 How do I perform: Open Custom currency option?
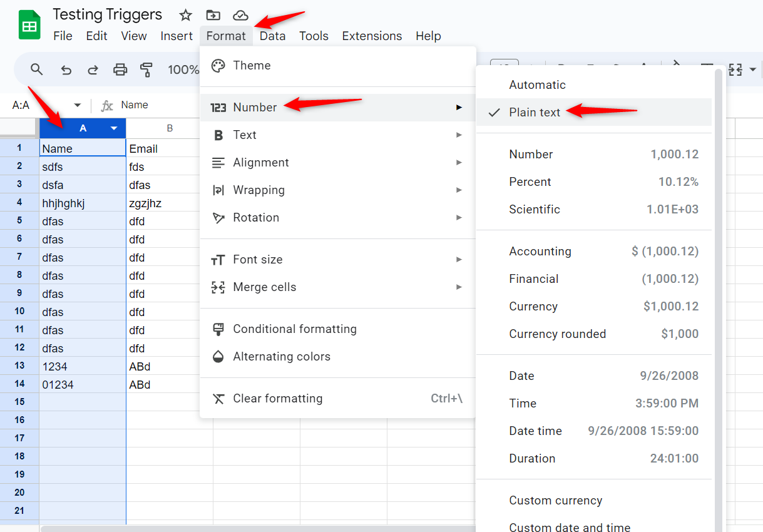point(594,501)
